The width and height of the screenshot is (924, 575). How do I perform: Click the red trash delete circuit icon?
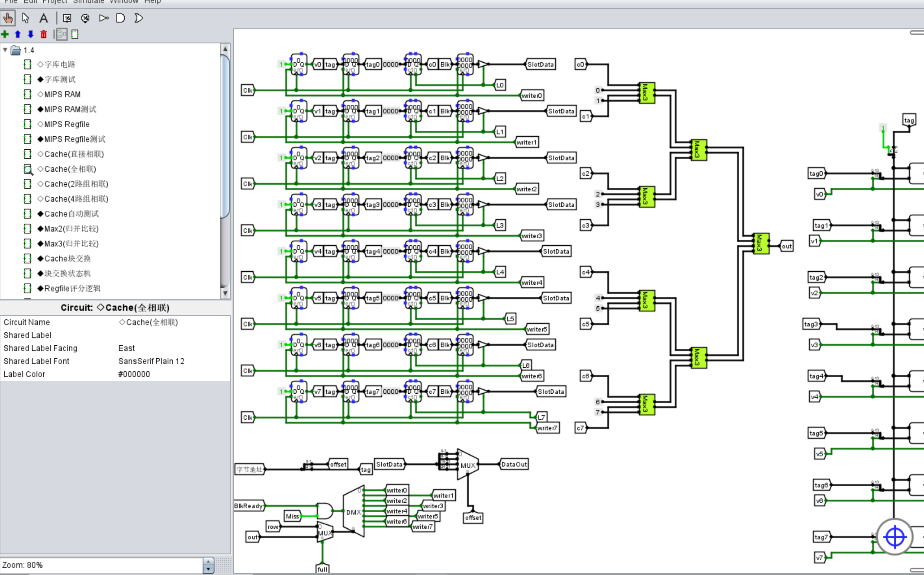pyautogui.click(x=44, y=34)
